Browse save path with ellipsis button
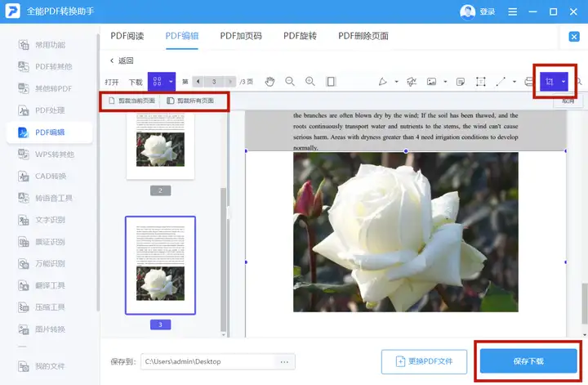 [285, 362]
